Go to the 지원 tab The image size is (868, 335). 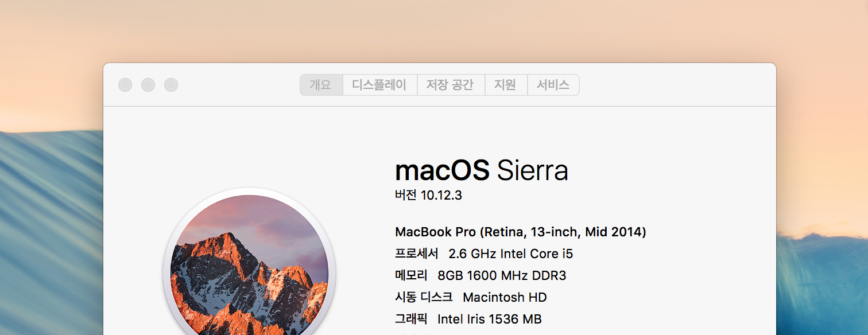click(506, 85)
